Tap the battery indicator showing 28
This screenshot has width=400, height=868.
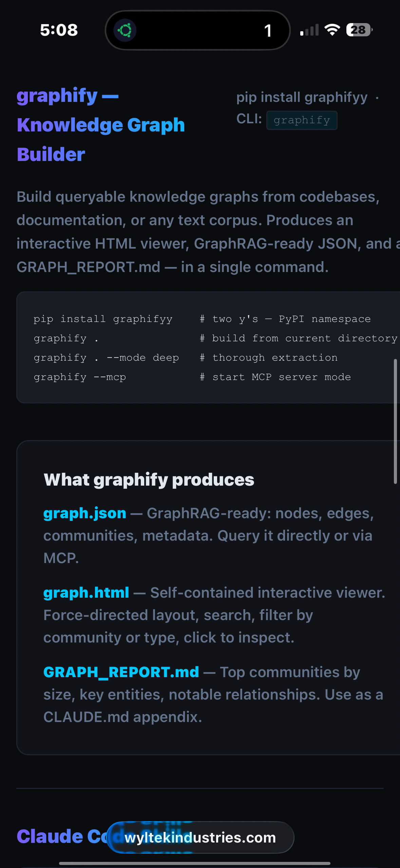pos(359,30)
